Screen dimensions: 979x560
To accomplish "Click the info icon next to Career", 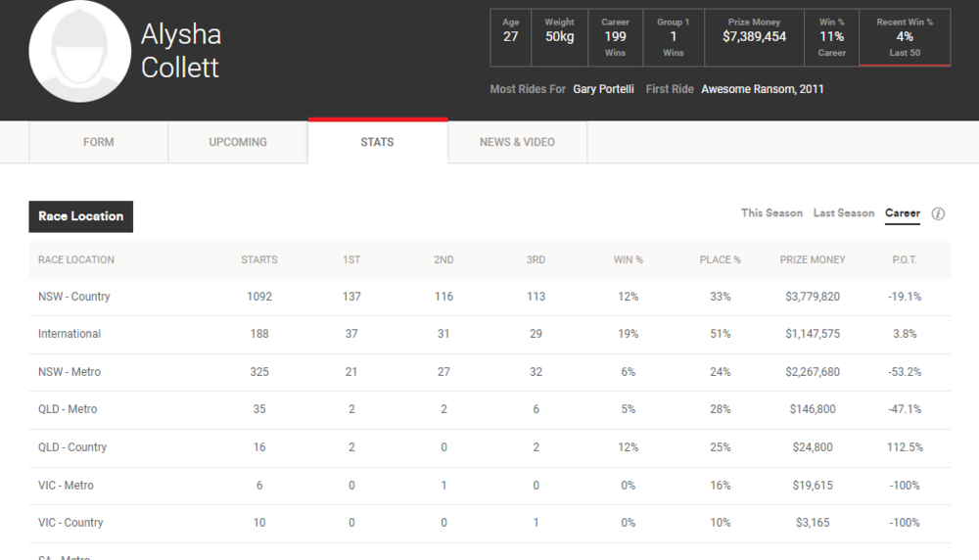I will pyautogui.click(x=938, y=214).
